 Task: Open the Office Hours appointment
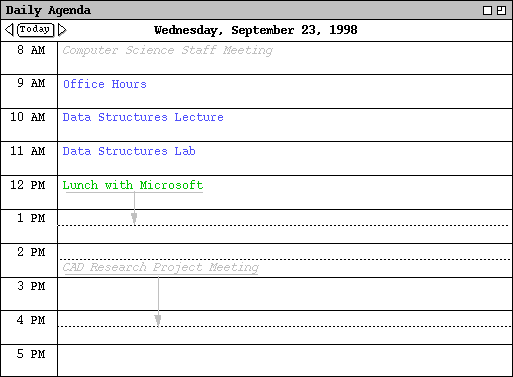[105, 84]
